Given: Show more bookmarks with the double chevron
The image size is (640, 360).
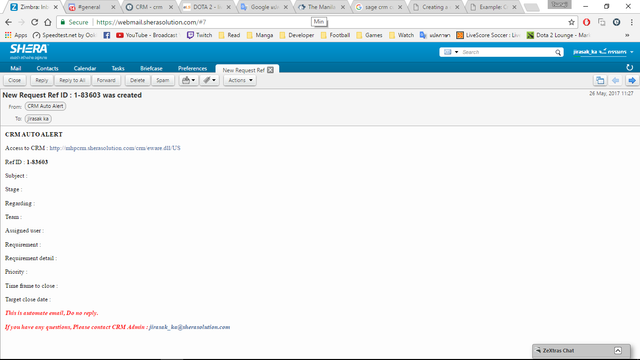Looking at the screenshot, I should [627, 36].
